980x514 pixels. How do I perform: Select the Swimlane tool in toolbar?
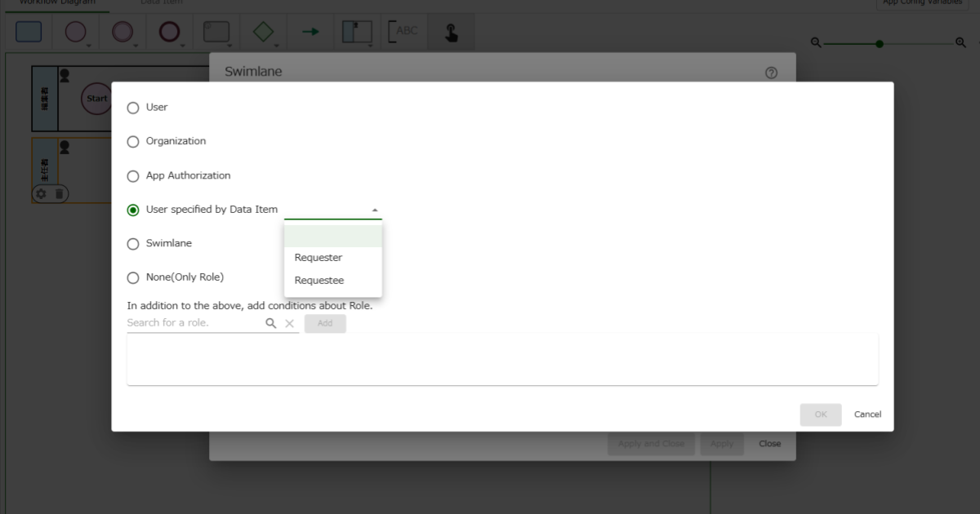click(356, 32)
